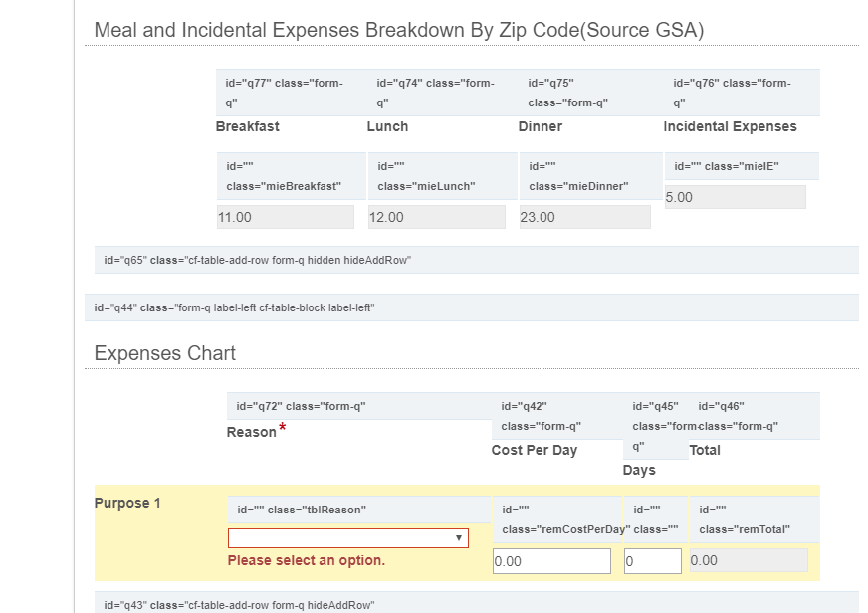Click the tblReason class debug tag
The image size is (868, 613).
click(x=302, y=510)
